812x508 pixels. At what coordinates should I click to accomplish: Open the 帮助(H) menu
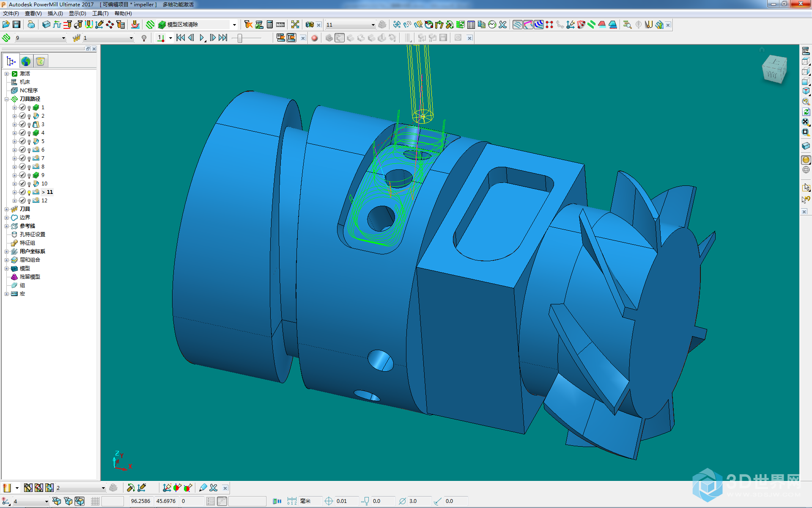coord(123,14)
